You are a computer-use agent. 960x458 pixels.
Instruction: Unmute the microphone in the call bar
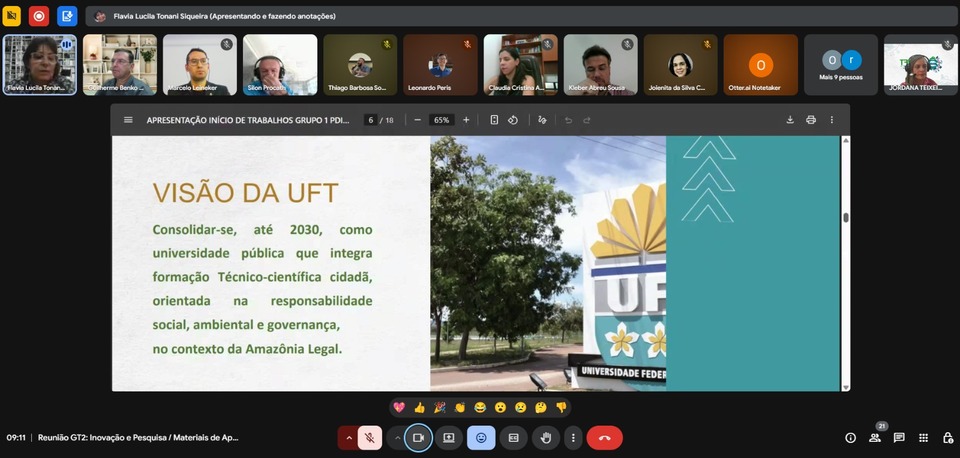coord(370,438)
